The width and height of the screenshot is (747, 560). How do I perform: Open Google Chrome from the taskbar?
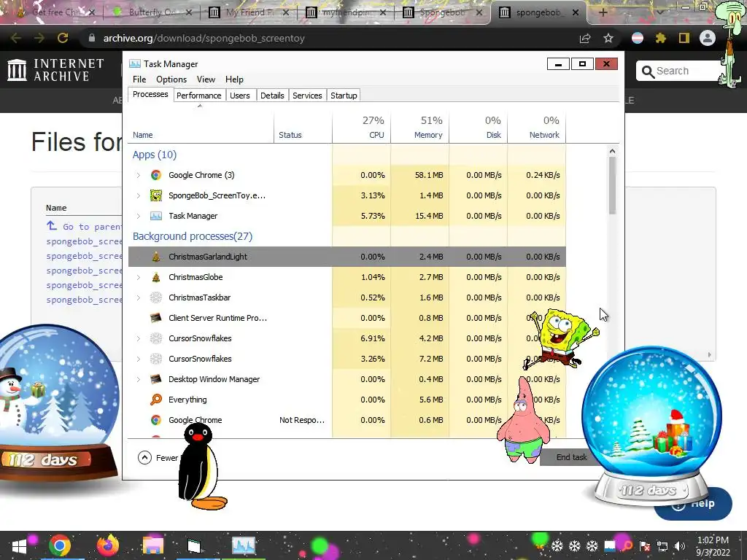[60, 545]
